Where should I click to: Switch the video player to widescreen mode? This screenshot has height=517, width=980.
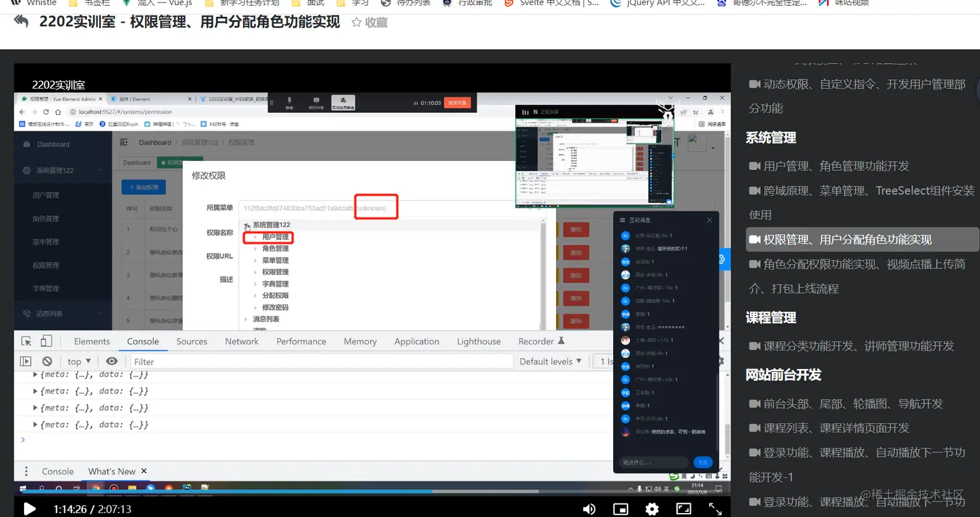tap(684, 509)
